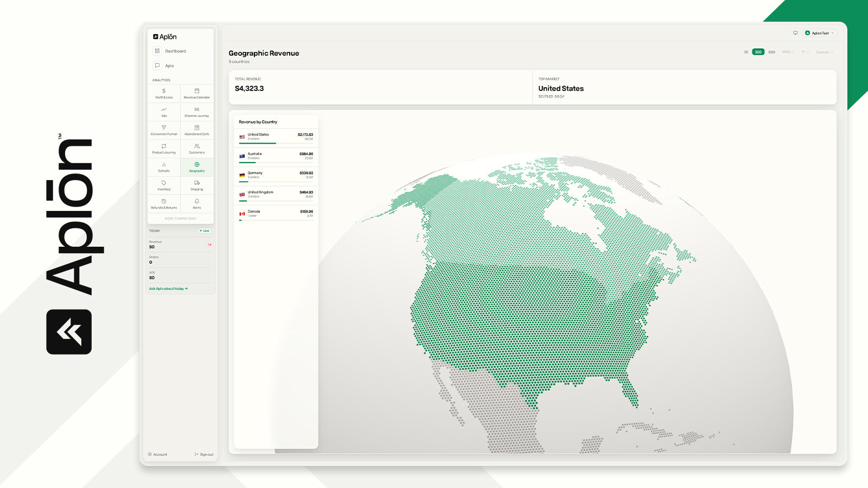
Task: Select the Geography globe tile
Action: click(x=197, y=167)
